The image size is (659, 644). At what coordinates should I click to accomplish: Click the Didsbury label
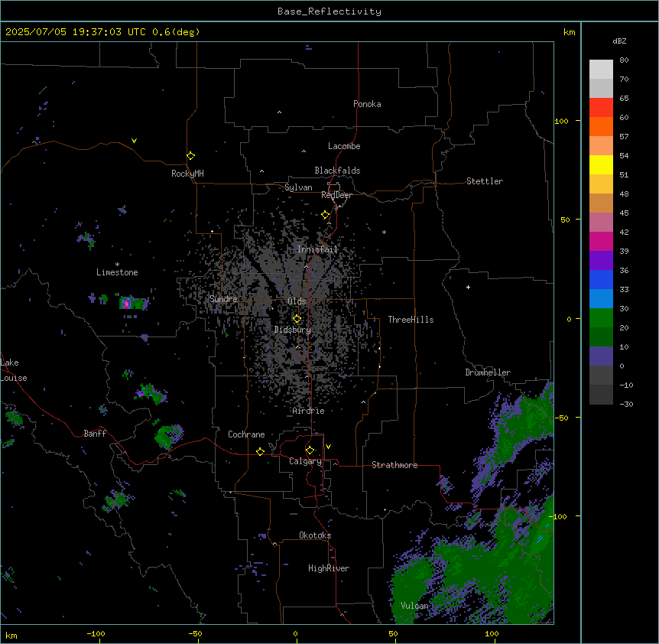(293, 330)
